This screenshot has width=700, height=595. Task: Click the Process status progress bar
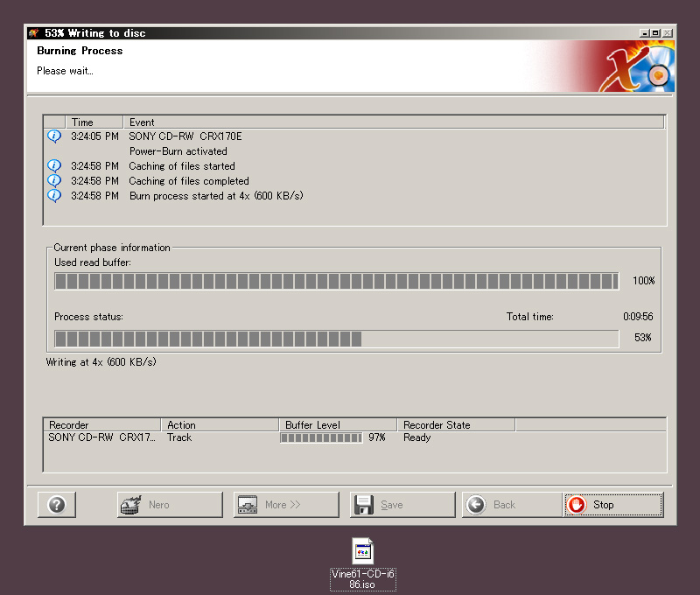coord(336,339)
